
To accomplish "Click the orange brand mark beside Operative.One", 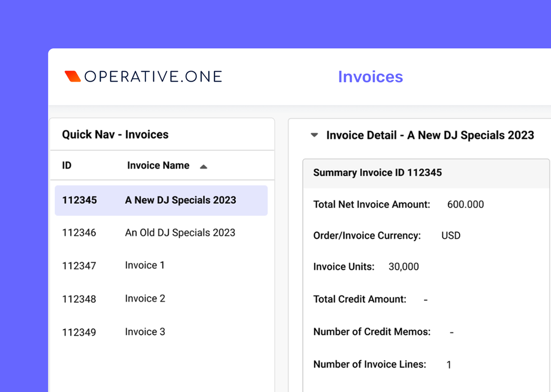I will pos(72,75).
